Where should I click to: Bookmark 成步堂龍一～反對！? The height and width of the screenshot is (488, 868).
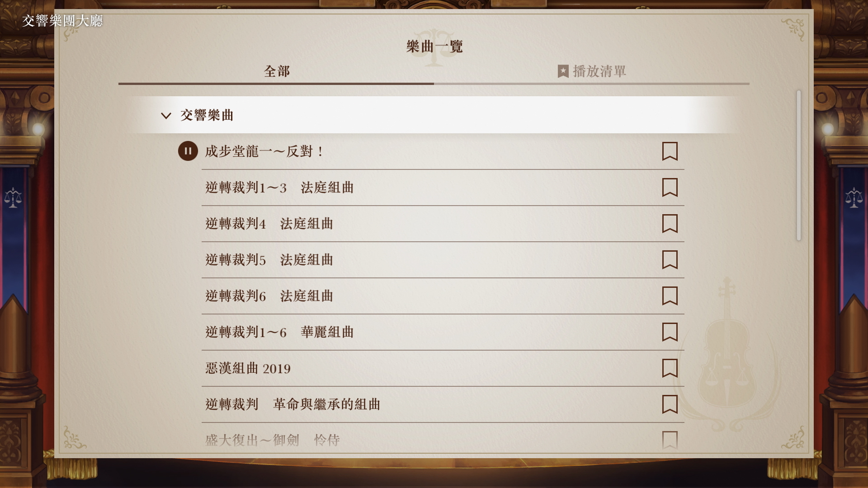670,152
